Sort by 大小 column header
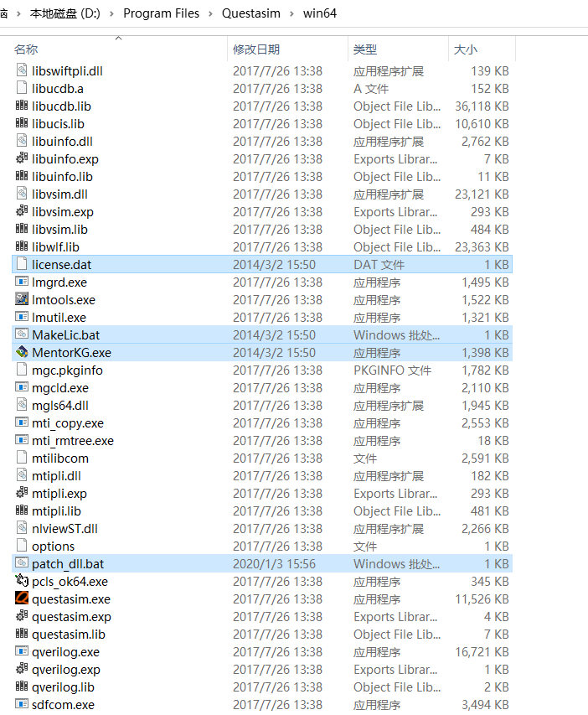Viewport: 588px width, 715px height. pyautogui.click(x=466, y=49)
